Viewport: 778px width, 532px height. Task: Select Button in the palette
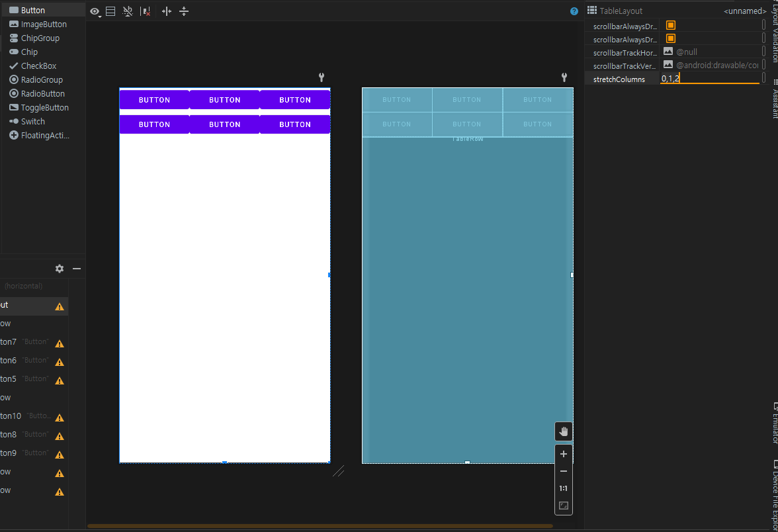43,10
